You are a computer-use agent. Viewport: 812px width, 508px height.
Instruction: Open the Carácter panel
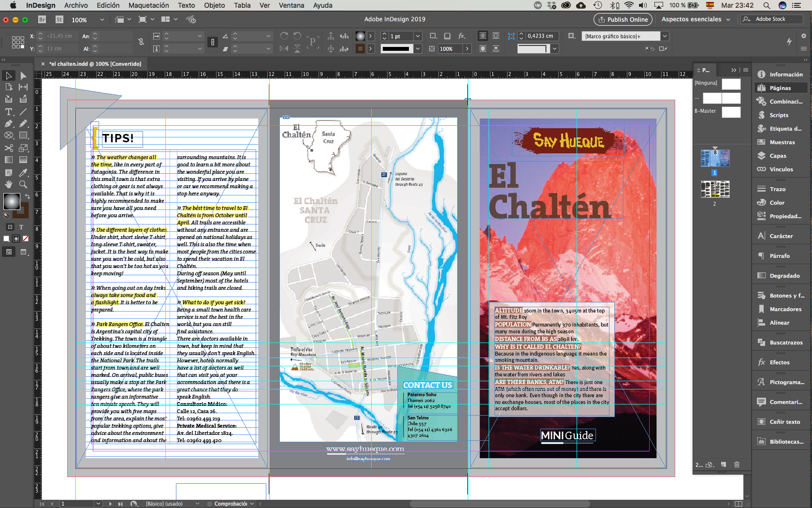(781, 236)
